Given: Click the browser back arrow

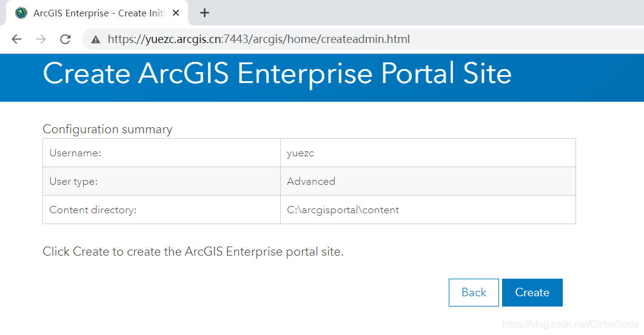Looking at the screenshot, I should point(17,39).
